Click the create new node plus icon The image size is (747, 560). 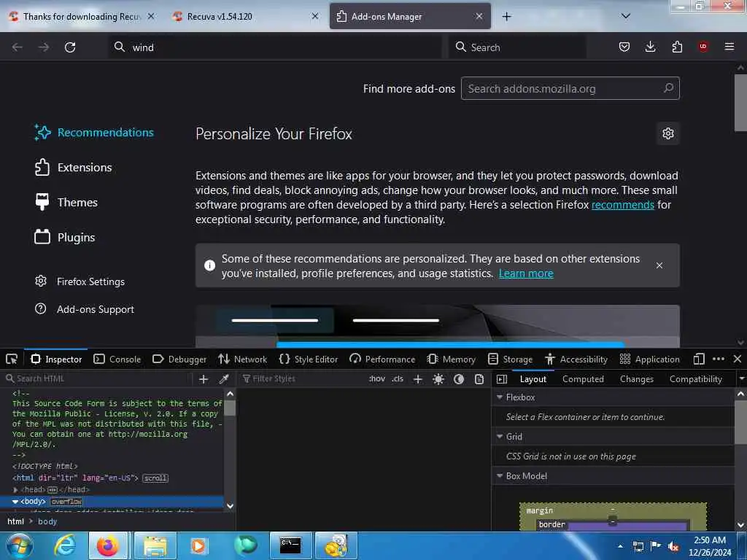pos(204,379)
